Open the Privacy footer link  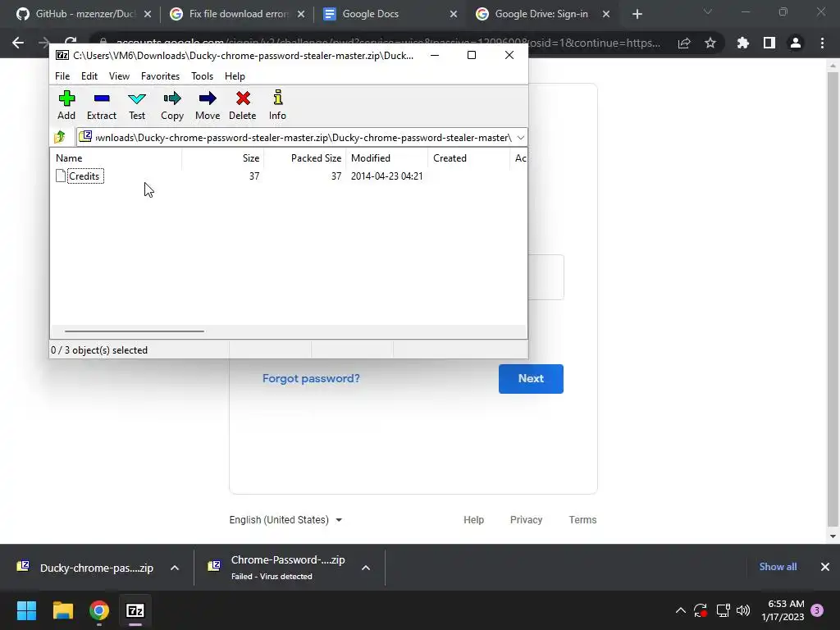(x=526, y=519)
